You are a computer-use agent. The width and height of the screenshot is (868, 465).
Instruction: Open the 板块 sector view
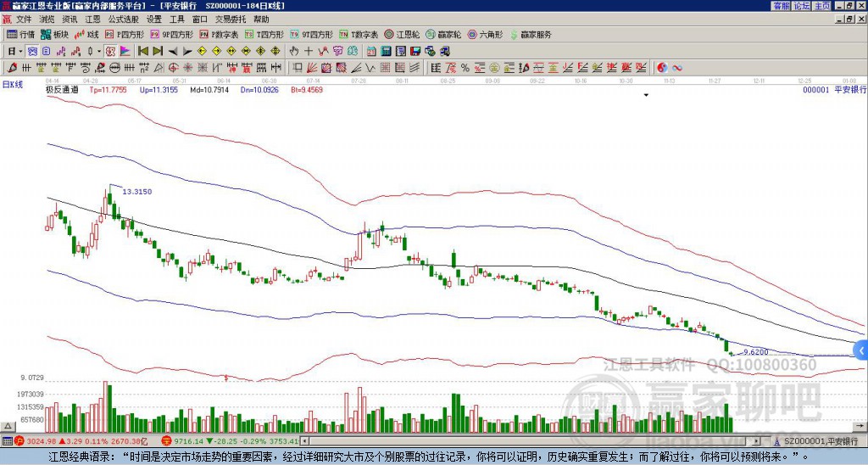tap(54, 35)
